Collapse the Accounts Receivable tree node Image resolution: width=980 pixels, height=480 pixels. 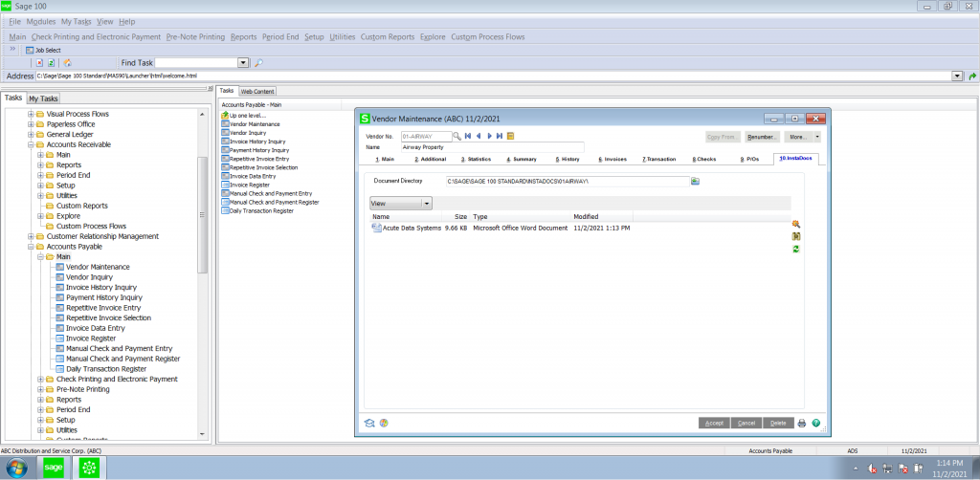click(x=31, y=144)
